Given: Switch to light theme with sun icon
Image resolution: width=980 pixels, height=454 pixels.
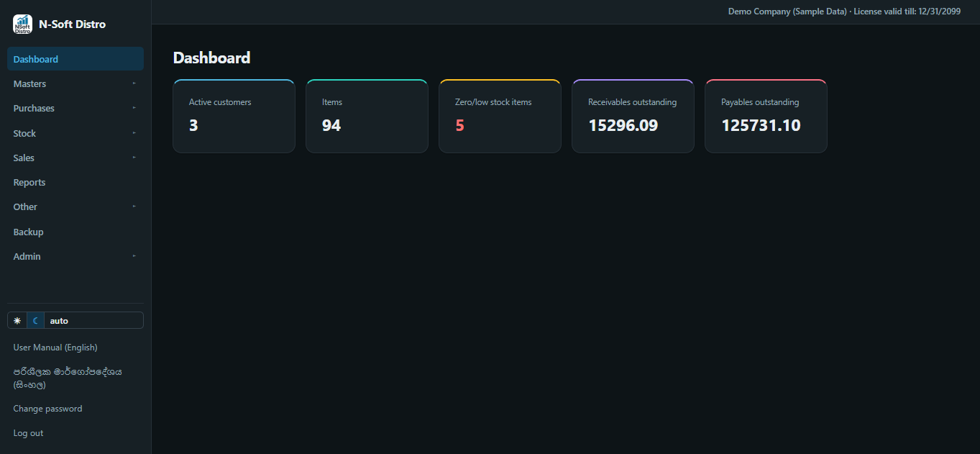Looking at the screenshot, I should 17,320.
